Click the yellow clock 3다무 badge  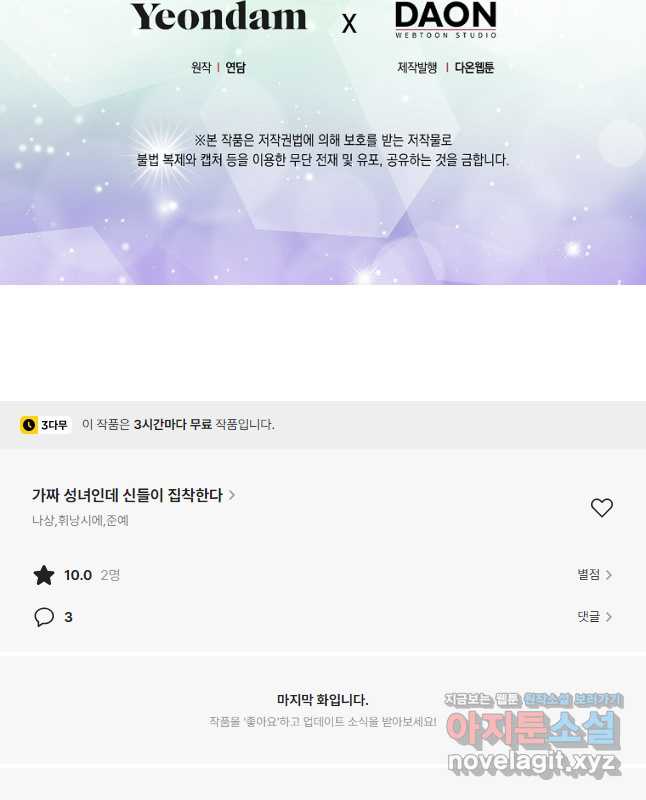(x=44, y=424)
